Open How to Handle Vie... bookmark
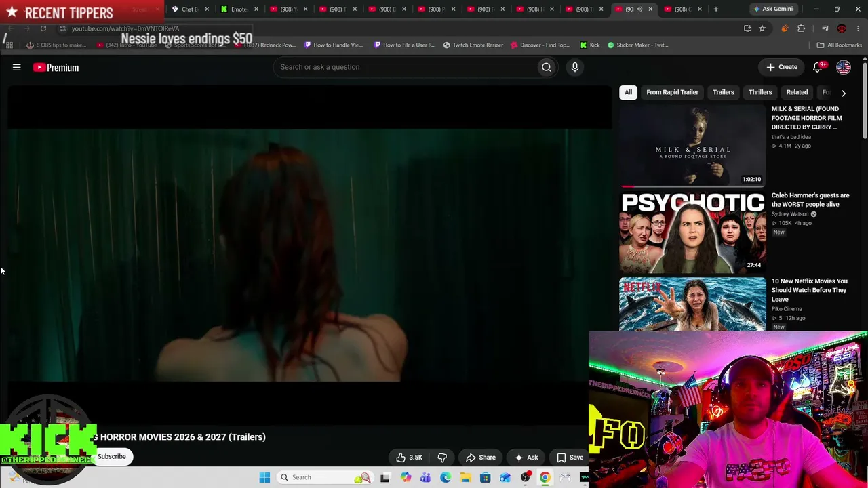The width and height of the screenshot is (868, 488). tap(334, 45)
